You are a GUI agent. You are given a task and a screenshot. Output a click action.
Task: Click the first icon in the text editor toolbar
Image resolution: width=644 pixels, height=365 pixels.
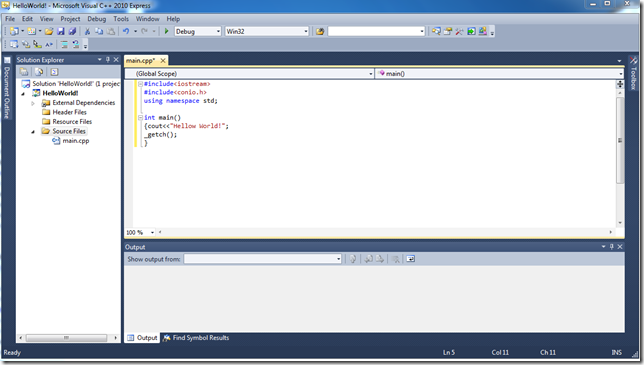click(14, 44)
